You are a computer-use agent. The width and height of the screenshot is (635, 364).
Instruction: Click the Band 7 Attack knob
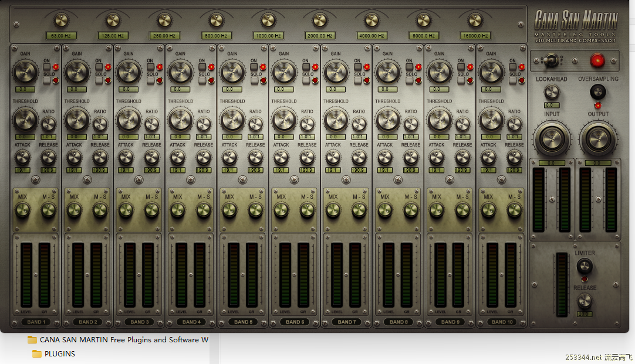(x=333, y=157)
